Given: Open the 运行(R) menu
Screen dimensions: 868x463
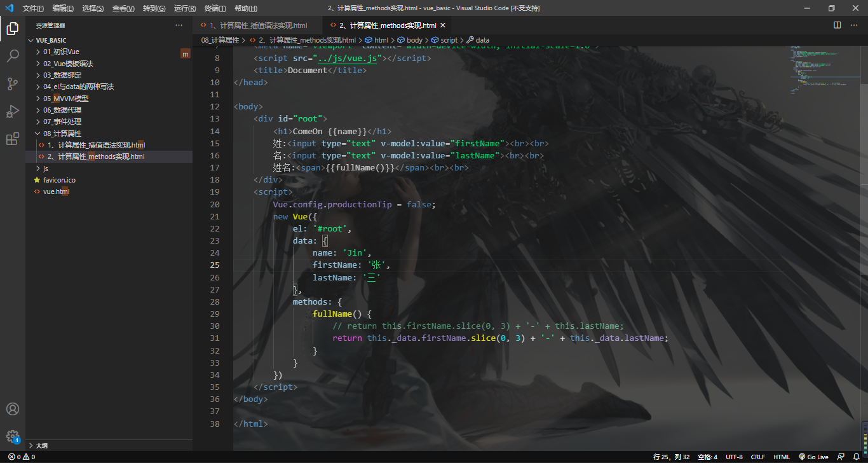Looking at the screenshot, I should [x=185, y=8].
